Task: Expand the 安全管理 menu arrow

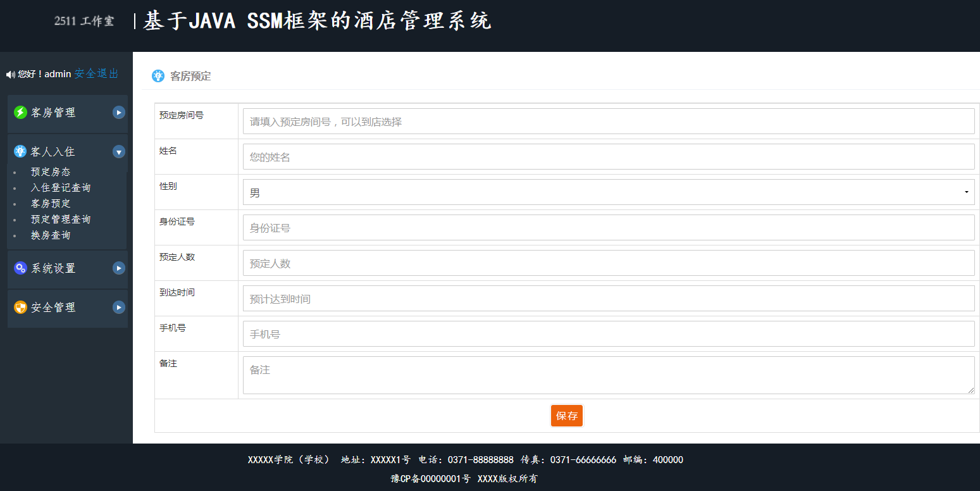Action: point(119,308)
